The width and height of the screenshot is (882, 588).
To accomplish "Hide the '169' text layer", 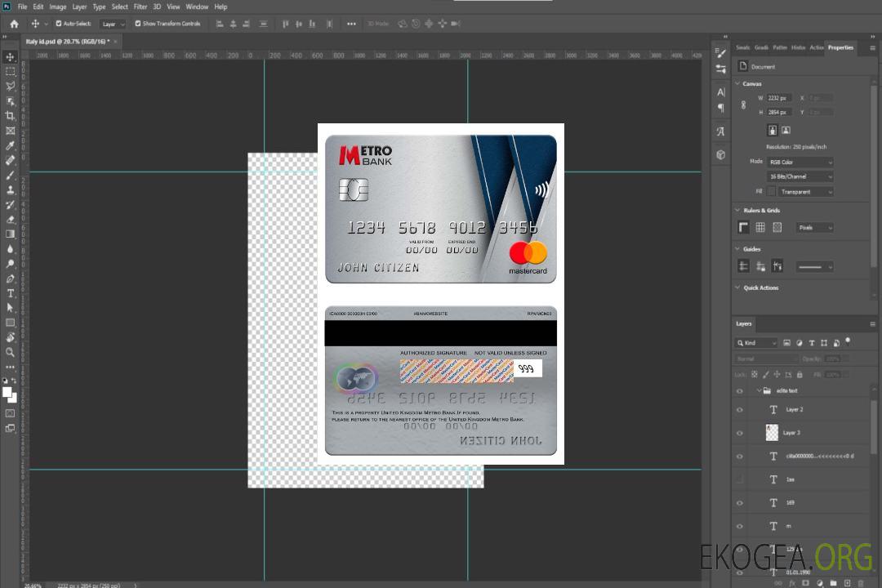I will (740, 503).
